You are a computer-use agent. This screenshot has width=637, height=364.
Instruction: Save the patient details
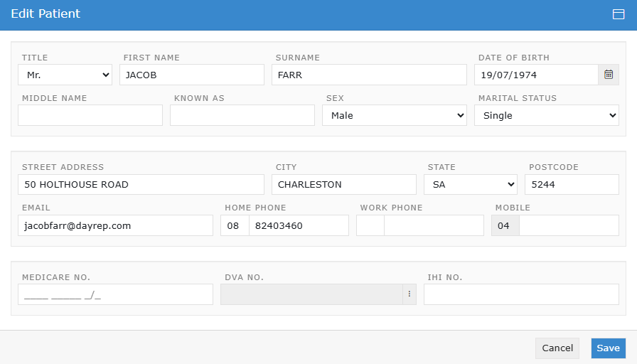608,348
